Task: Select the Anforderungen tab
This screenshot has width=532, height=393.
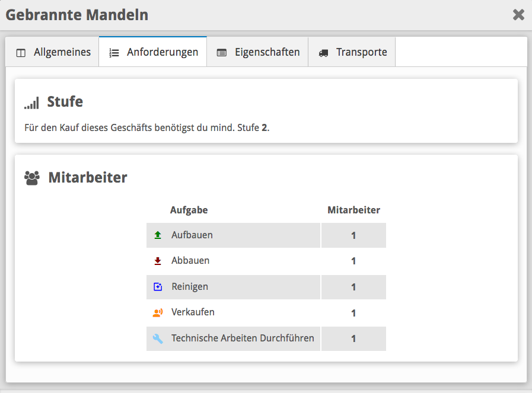Action: tap(154, 52)
